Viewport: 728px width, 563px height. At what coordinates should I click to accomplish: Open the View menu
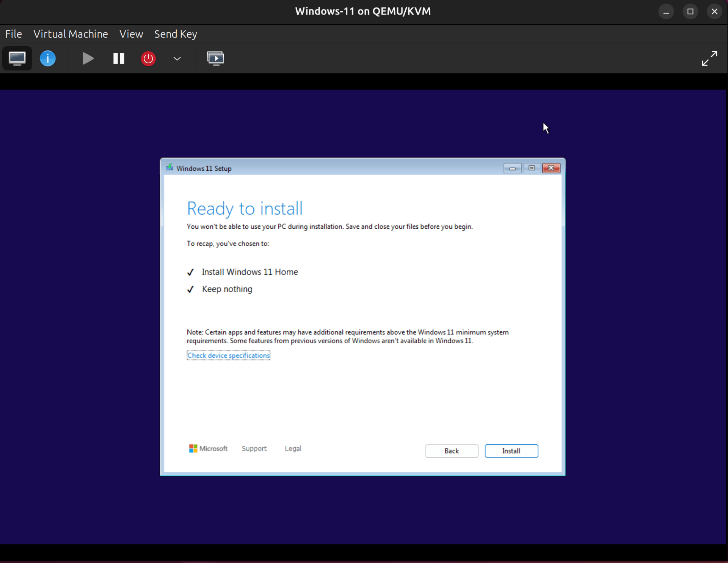click(131, 34)
